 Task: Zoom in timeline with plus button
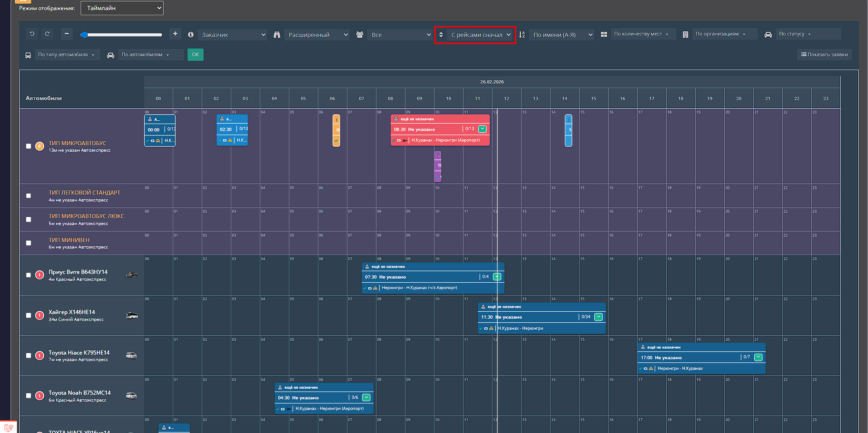[x=175, y=34]
